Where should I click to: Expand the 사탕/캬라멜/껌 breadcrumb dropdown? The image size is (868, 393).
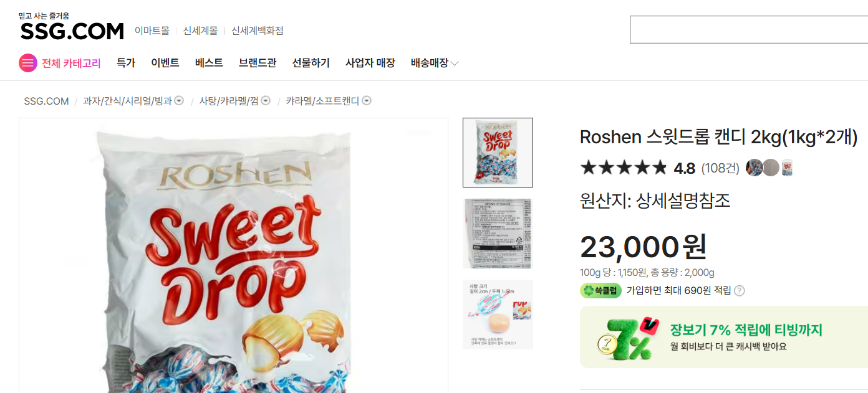(x=266, y=101)
